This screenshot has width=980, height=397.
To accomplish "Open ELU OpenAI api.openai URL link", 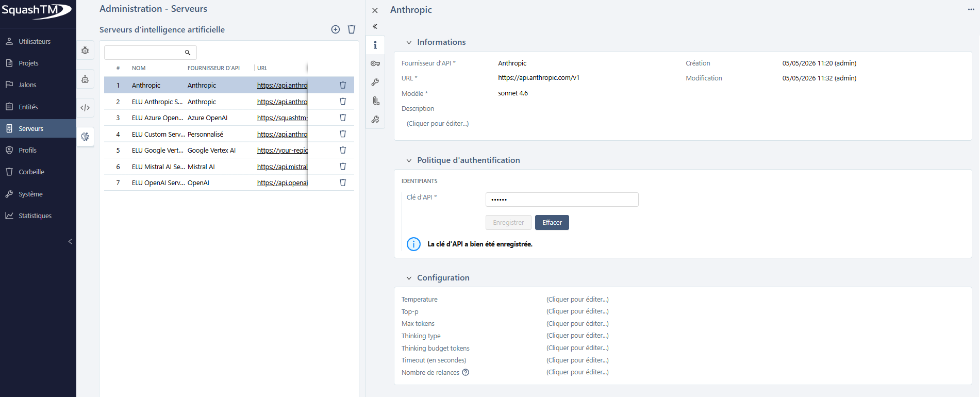I will (282, 183).
